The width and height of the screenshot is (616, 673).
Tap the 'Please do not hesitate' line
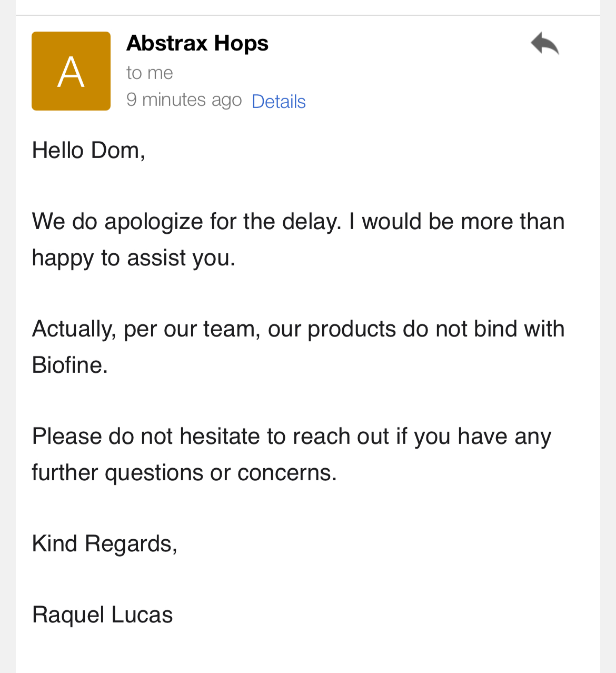292,437
